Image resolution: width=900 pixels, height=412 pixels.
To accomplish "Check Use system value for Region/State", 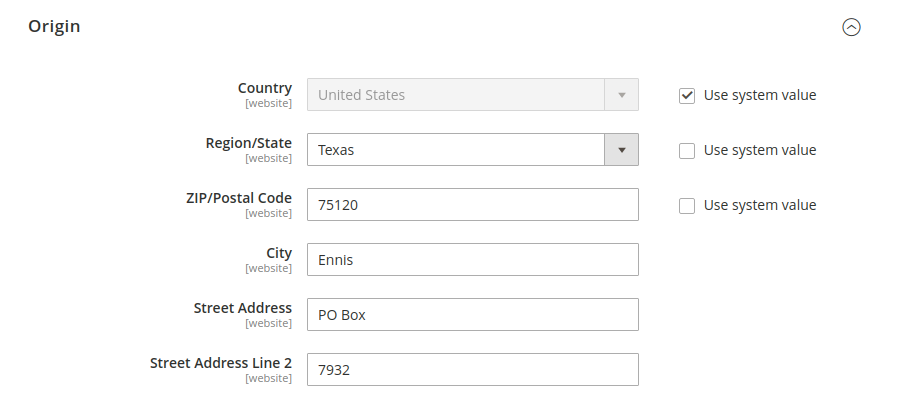I will tap(687, 151).
